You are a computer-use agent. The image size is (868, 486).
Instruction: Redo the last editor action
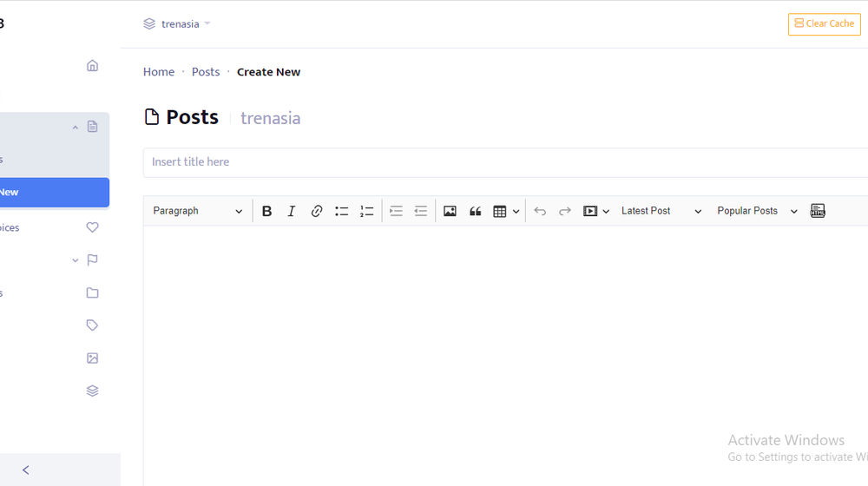point(565,211)
